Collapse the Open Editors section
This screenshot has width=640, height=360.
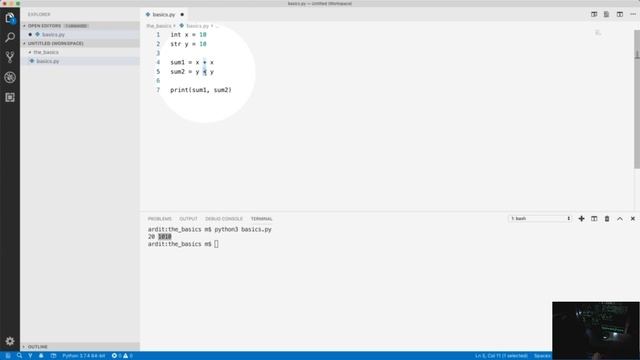(80, 26)
